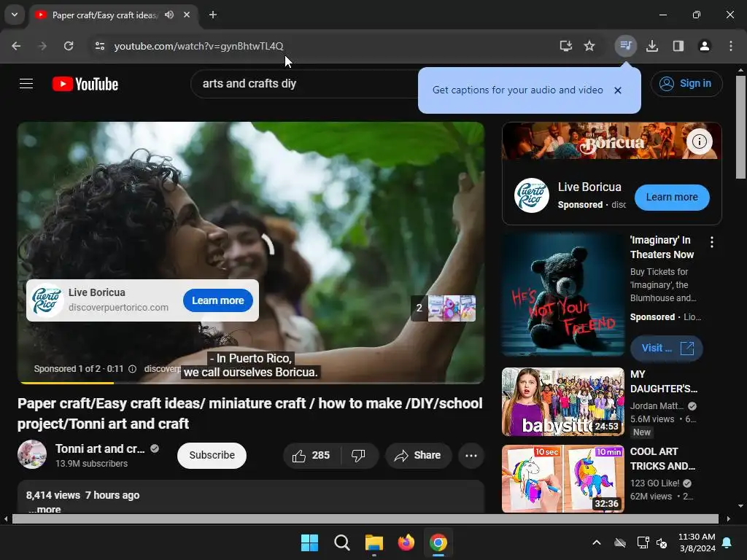Open Windows Start menu
Viewport: 747px width, 560px height.
pos(309,542)
